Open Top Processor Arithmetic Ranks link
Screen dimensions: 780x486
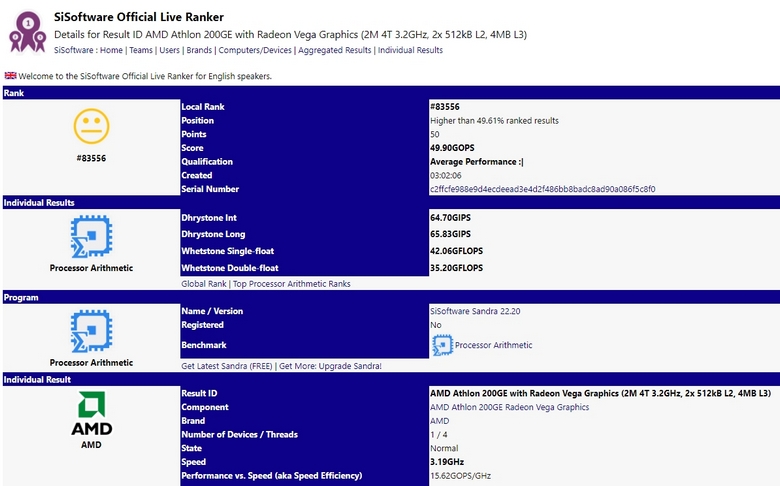(x=292, y=284)
